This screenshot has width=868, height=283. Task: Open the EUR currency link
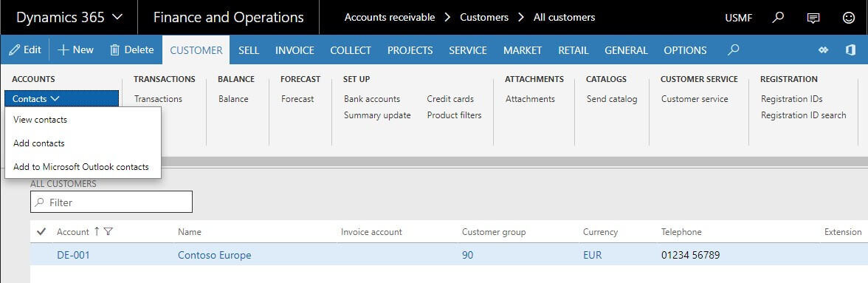(592, 256)
